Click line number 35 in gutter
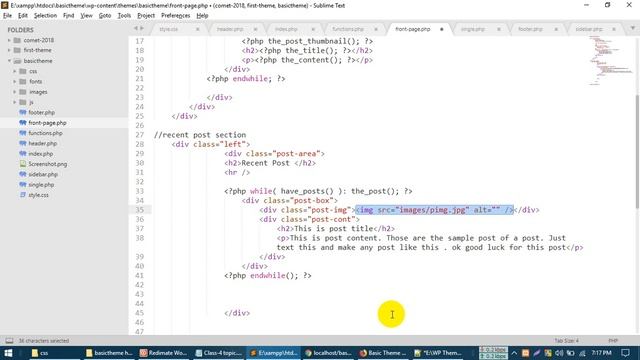Screen dimensions: 640x360 tap(140, 210)
